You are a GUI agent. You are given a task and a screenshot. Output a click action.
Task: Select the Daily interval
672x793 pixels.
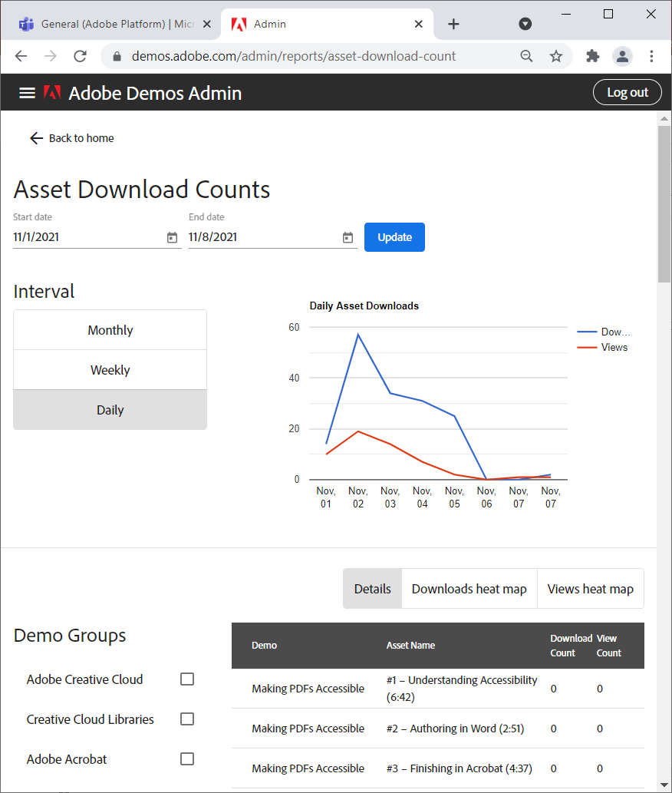tap(110, 410)
